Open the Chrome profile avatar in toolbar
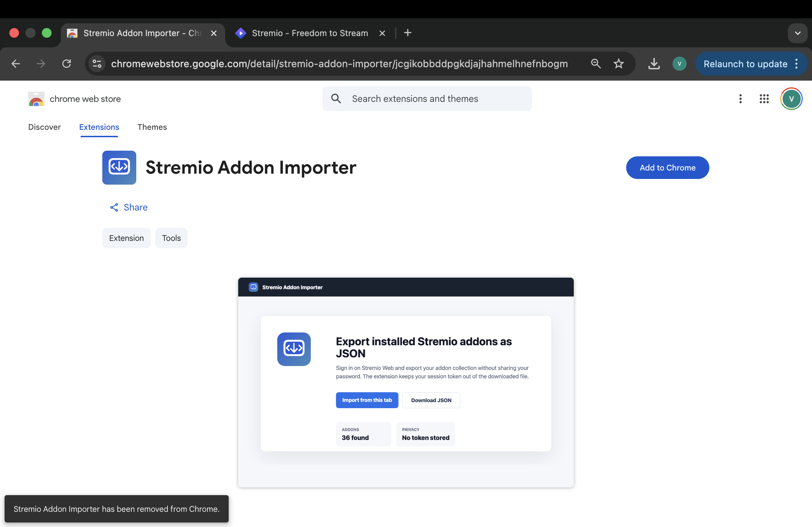The image size is (812, 527). 679,64
